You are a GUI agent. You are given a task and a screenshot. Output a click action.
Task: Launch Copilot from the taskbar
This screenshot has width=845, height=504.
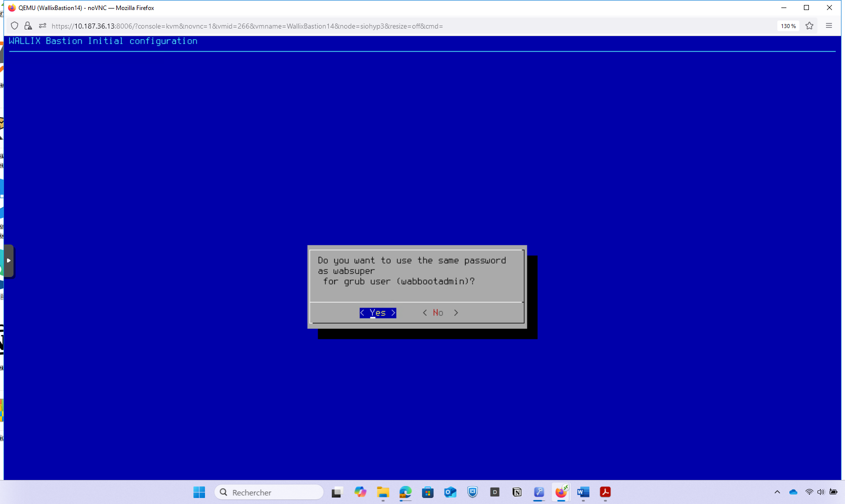click(x=360, y=492)
